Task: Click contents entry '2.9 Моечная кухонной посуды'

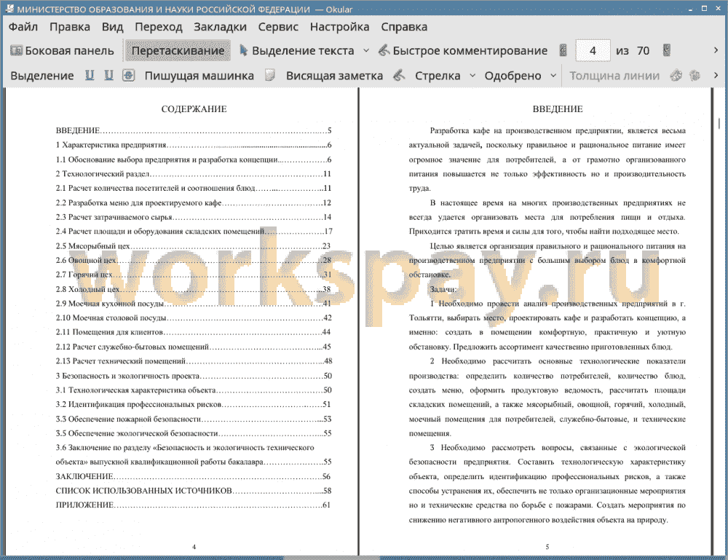Action: (x=193, y=304)
